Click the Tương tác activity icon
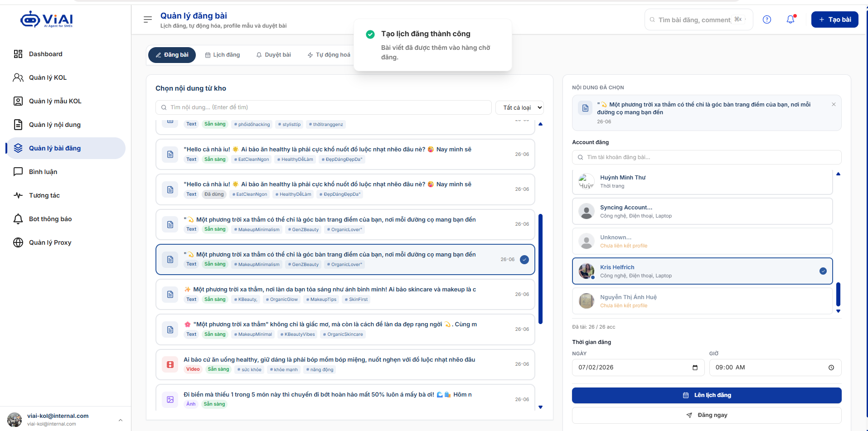This screenshot has width=868, height=431. click(18, 195)
